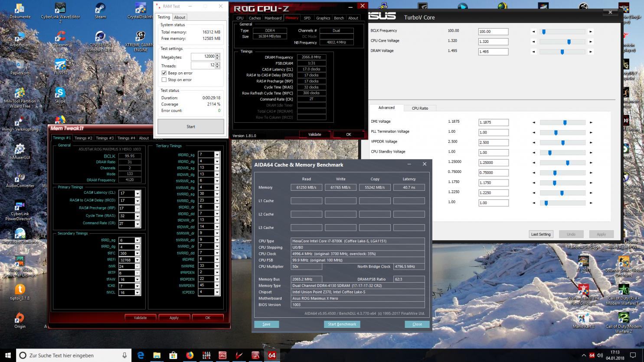Launch Counter-Strike Global Offensive icon
The height and width of the screenshot is (362, 644).
tap(624, 267)
